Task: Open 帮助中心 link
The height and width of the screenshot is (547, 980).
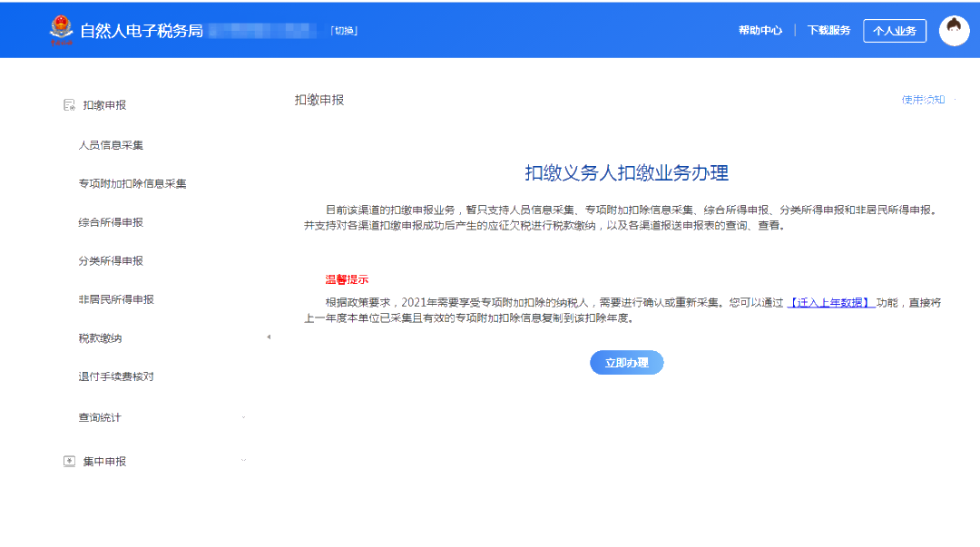Action: click(760, 30)
